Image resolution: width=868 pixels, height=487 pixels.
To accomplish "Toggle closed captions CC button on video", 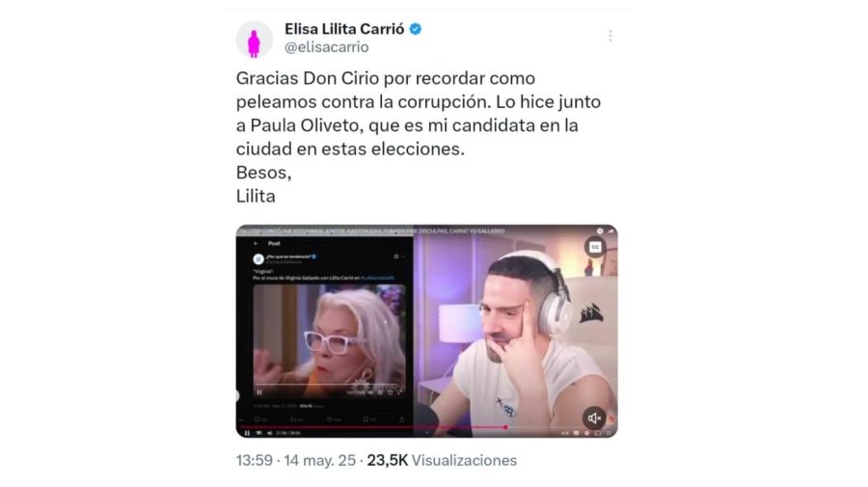I will point(595,247).
